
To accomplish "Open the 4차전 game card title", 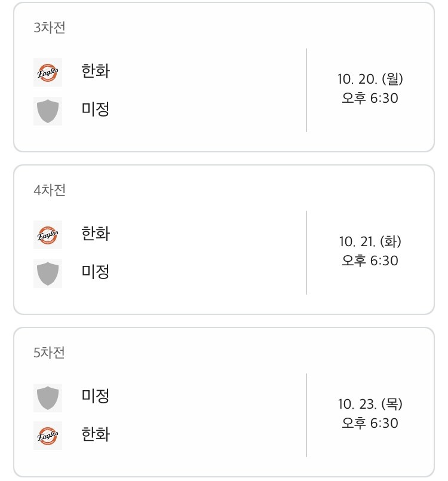I will point(50,190).
